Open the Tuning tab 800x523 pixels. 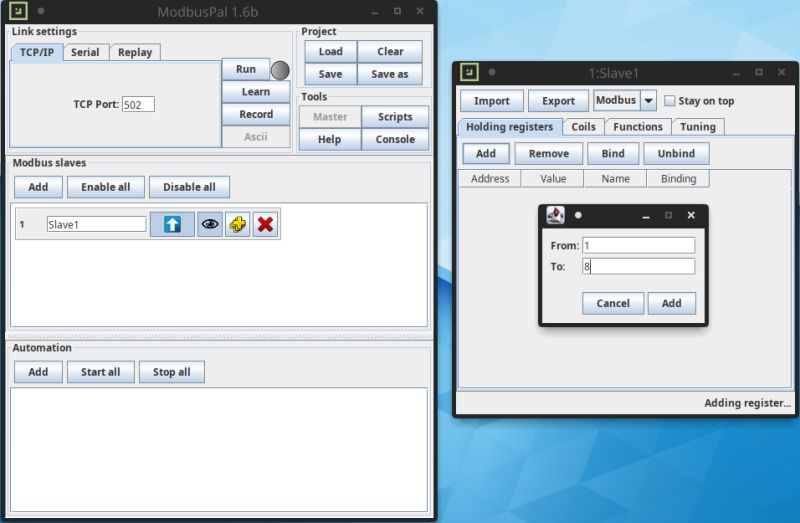pos(697,127)
